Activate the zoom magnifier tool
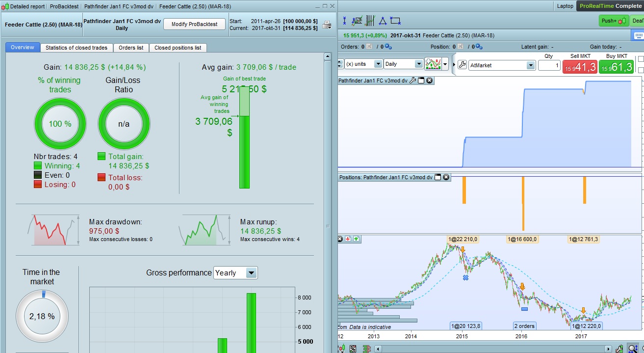 click(633, 348)
